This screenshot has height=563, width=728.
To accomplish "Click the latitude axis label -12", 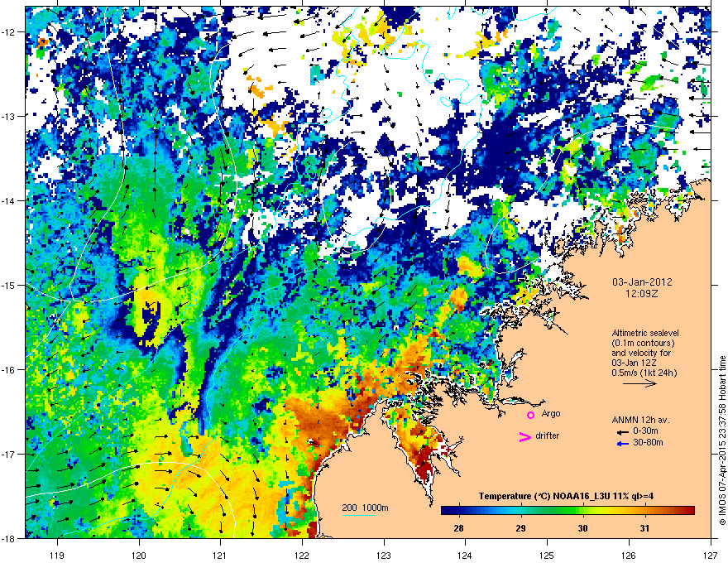I will click(x=9, y=31).
